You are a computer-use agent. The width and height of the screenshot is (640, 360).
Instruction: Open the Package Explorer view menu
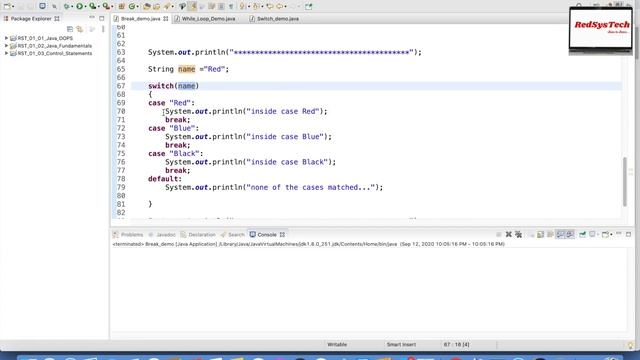103,29
